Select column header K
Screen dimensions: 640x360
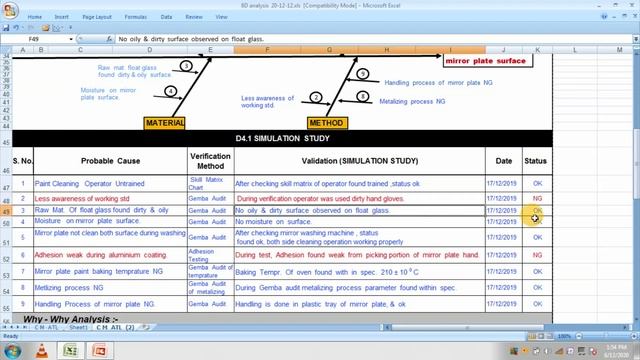pos(538,50)
